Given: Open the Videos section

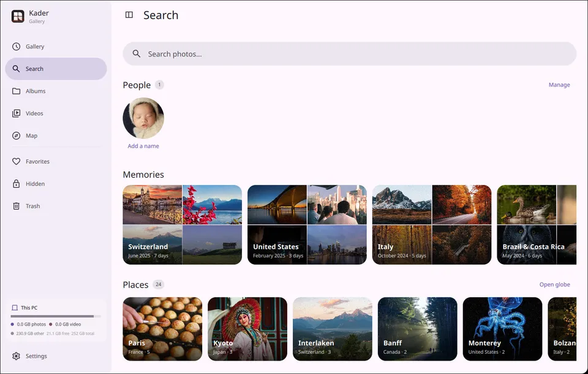Looking at the screenshot, I should point(56,113).
